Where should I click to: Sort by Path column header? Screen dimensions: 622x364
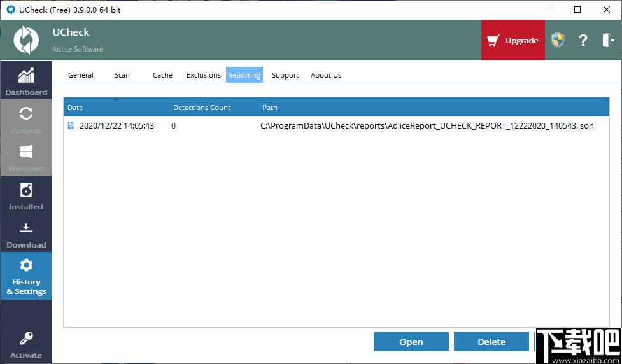(x=270, y=108)
